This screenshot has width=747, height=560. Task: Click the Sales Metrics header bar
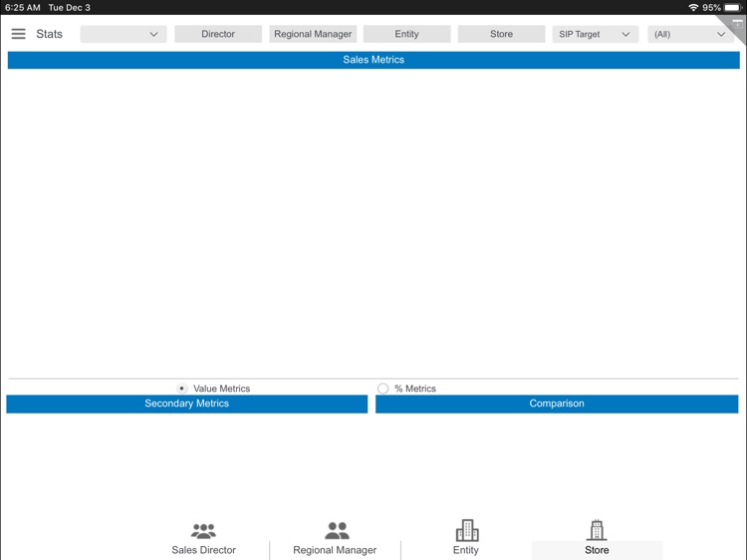(x=373, y=60)
